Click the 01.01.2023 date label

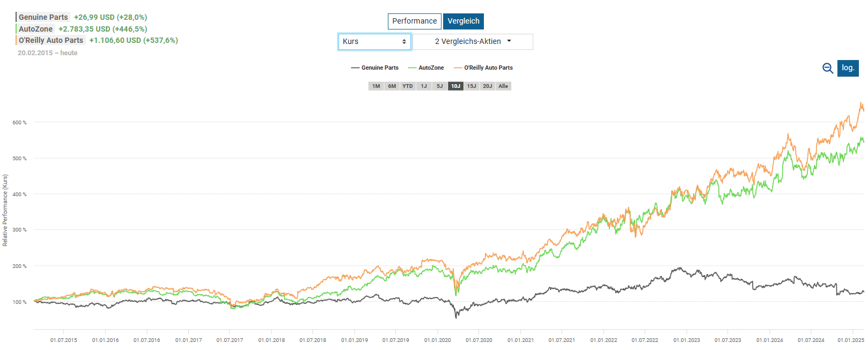coord(687,340)
